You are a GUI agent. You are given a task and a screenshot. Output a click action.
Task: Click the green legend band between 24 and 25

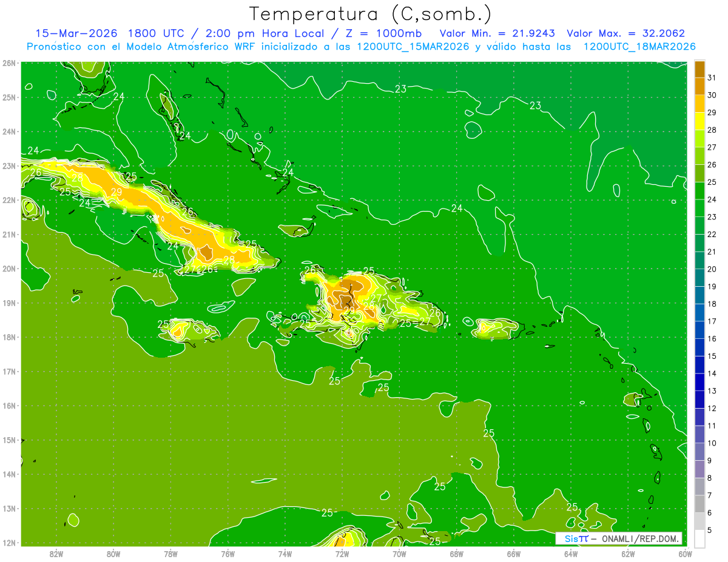pos(700,190)
